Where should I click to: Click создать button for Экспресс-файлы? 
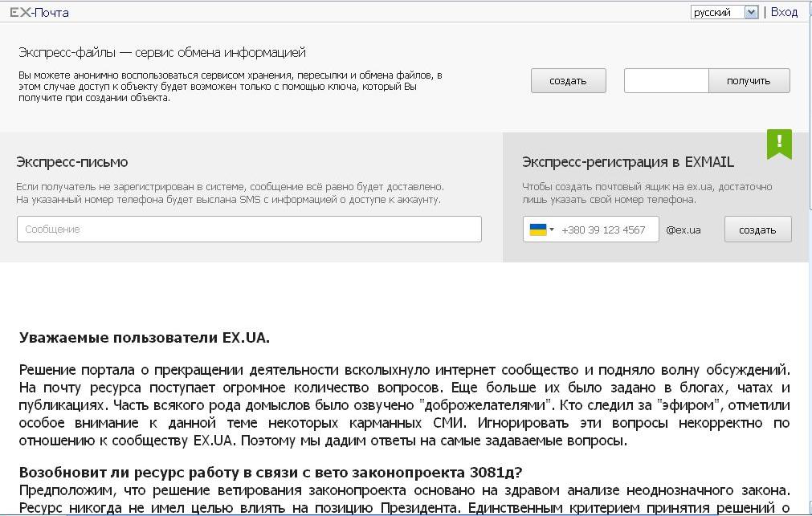(568, 81)
